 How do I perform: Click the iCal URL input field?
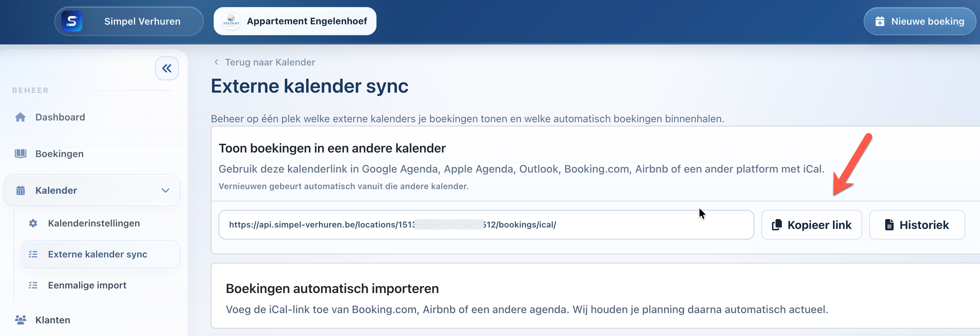click(486, 225)
